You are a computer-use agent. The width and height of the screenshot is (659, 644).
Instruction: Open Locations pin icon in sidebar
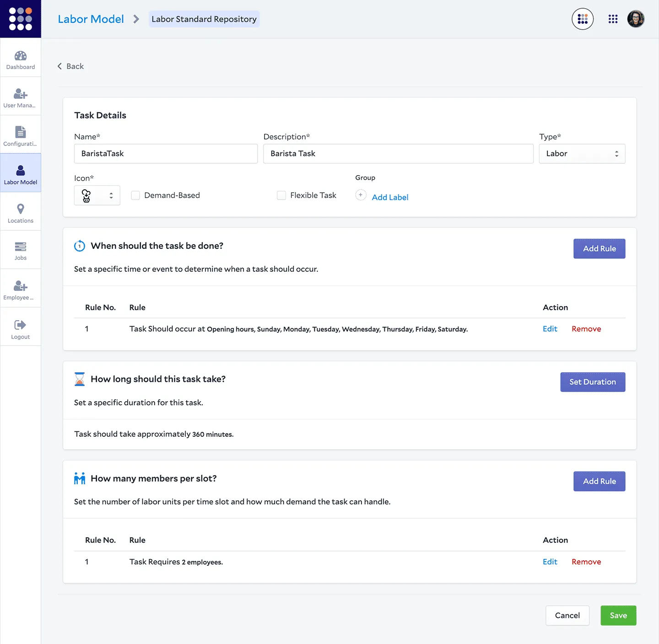(x=21, y=209)
